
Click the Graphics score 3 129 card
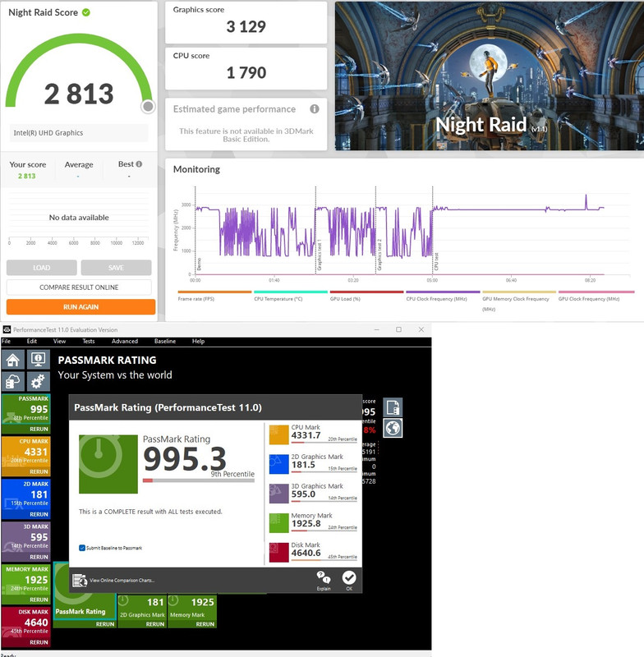246,23
